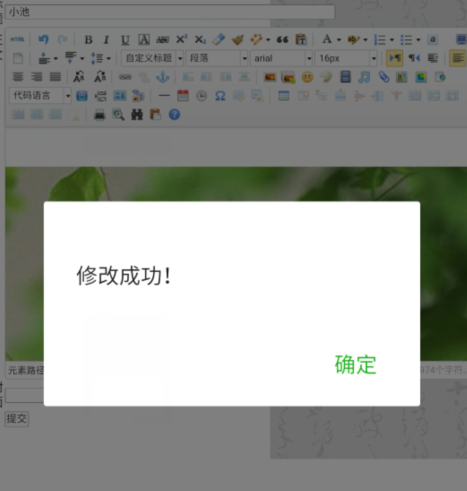Justify the text on both sides

[55, 77]
